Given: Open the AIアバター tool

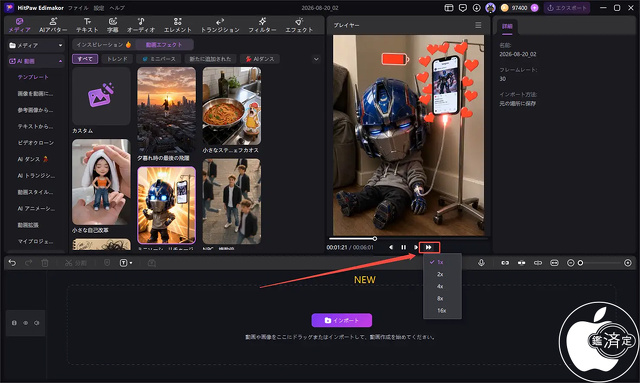Looking at the screenshot, I should click(53, 25).
